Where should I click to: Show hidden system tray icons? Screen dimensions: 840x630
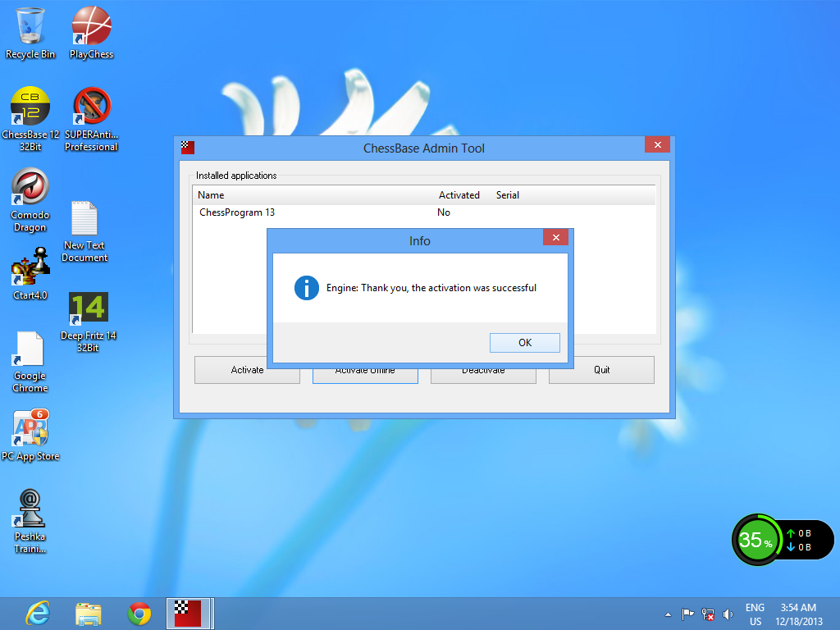(668, 614)
